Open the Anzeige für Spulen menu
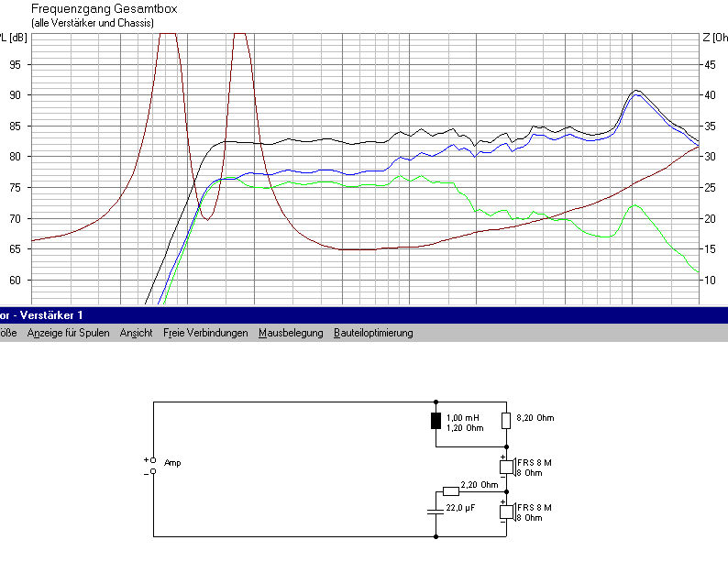 [68, 333]
